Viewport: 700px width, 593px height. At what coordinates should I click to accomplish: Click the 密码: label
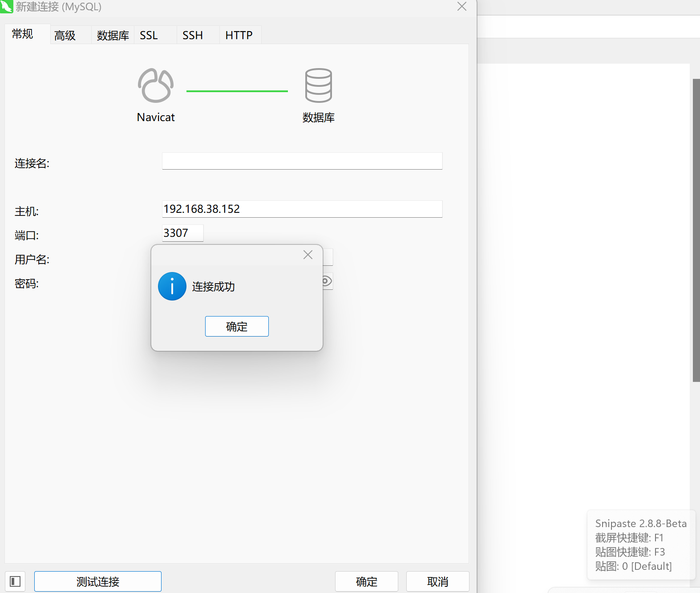pos(27,284)
